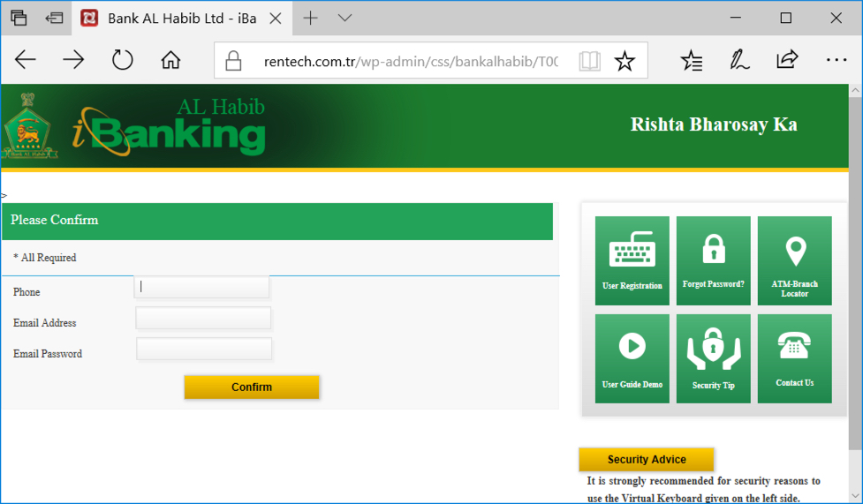Play the User Guide Demo tile
Image resolution: width=863 pixels, height=504 pixels.
pyautogui.click(x=632, y=358)
